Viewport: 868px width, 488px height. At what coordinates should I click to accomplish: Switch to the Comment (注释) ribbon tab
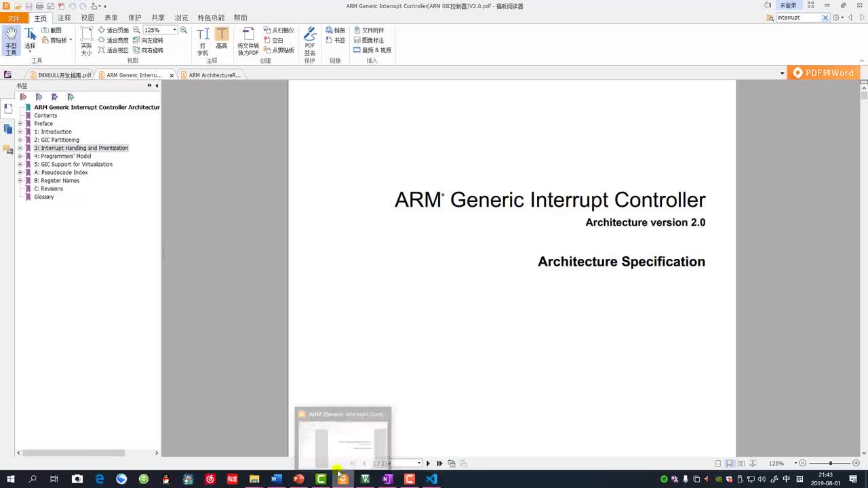click(64, 18)
